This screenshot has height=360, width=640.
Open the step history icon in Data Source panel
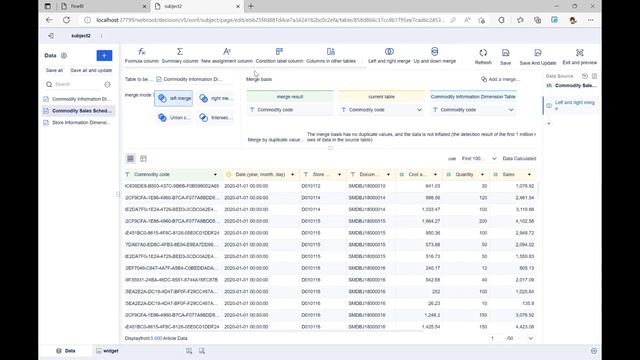pos(584,76)
